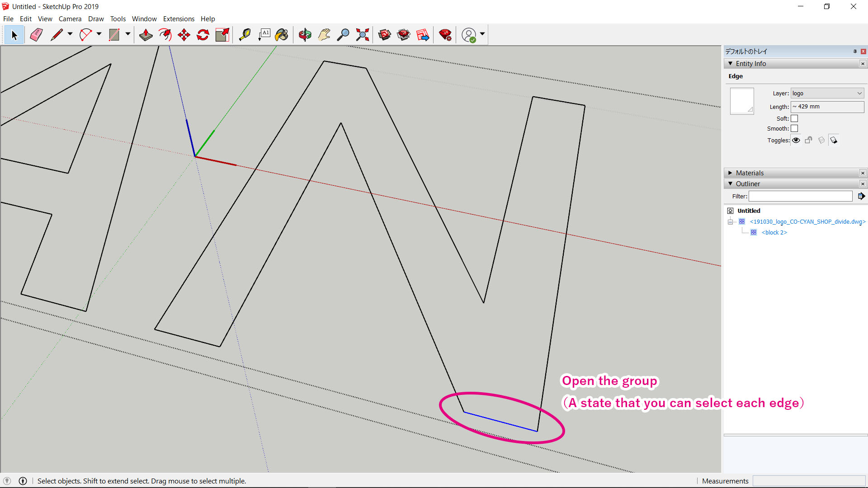Click the Length field showing 429 mm
This screenshot has height=488, width=868.
827,107
